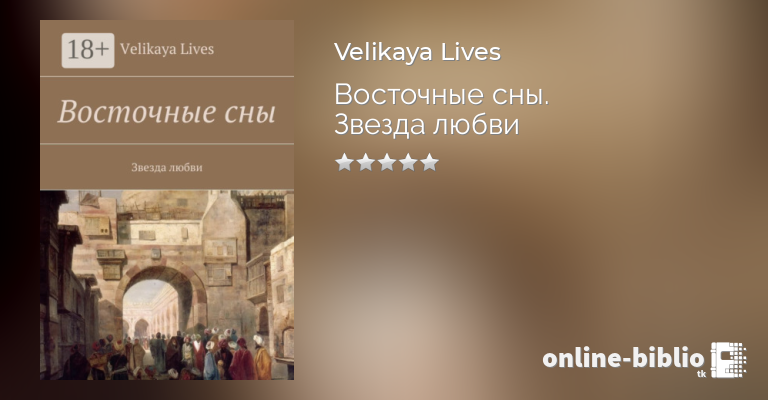The height and width of the screenshot is (400, 768).
Task: Open the book cover painting thumbnail
Action: pos(167,285)
